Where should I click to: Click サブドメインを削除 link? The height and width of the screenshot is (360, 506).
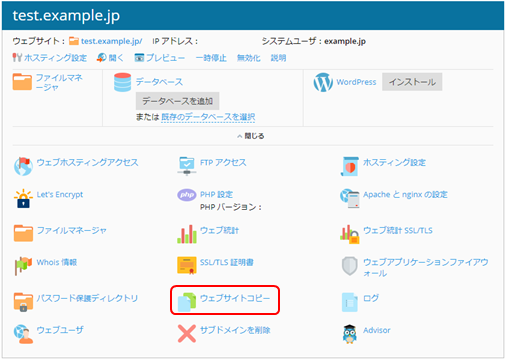point(235,330)
